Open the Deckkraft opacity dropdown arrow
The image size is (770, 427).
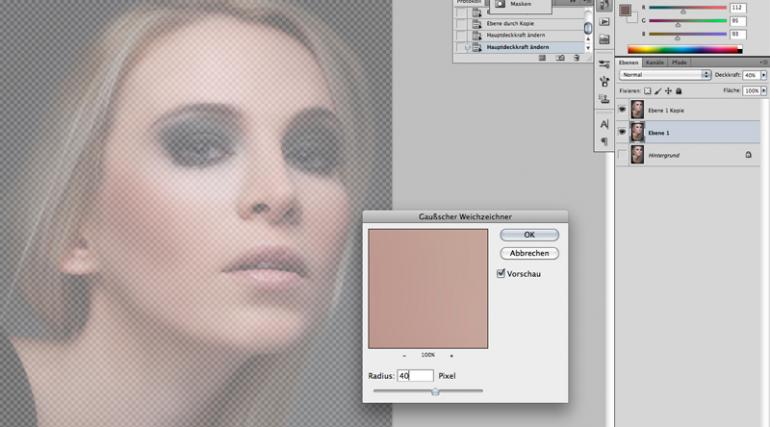coord(763,75)
